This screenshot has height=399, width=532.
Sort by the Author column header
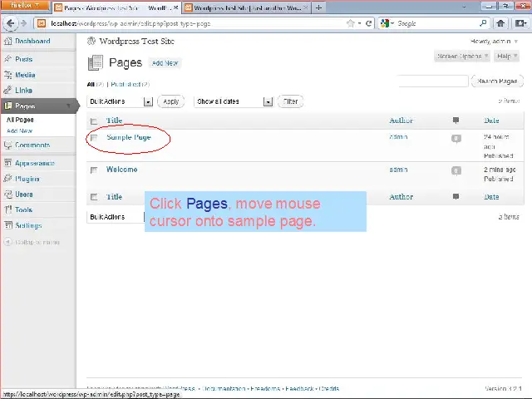(401, 121)
